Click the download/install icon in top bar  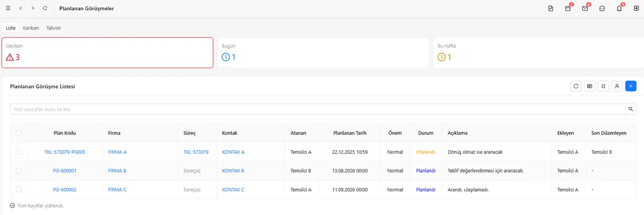coord(636,9)
